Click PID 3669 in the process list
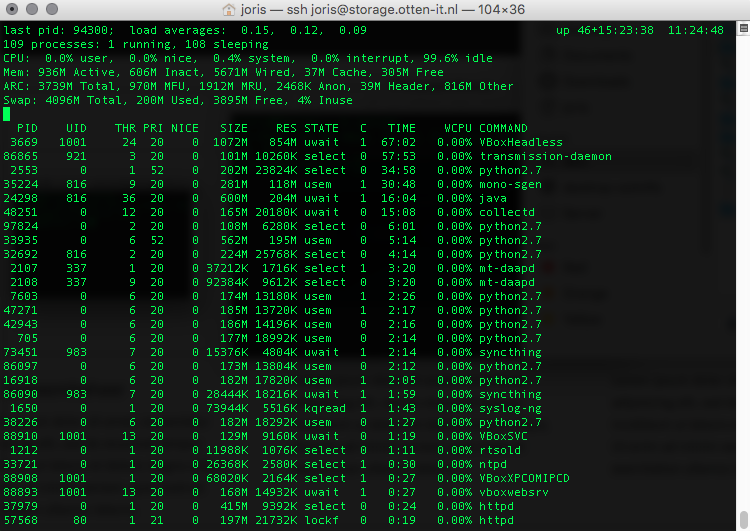Screen dimensions: 750x531 point(24,142)
